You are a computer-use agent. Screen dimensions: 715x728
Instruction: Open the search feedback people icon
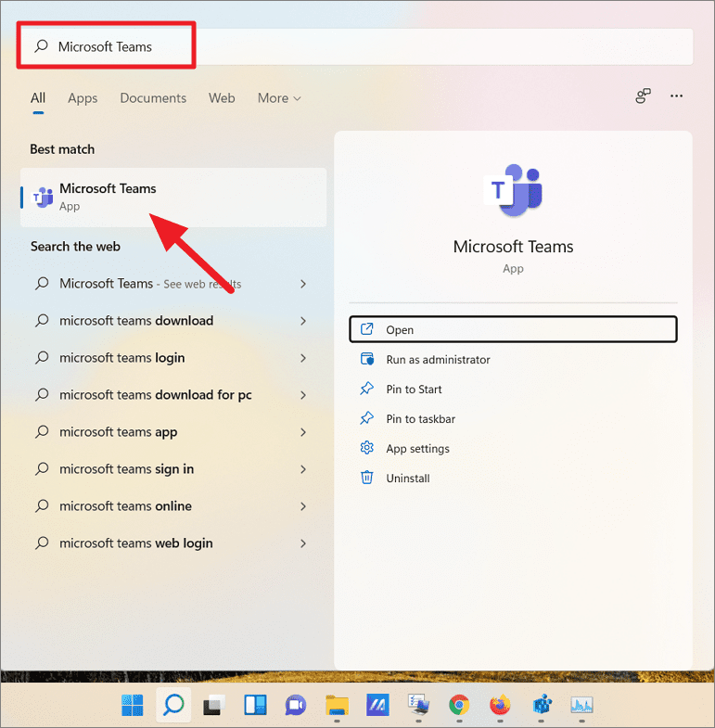pyautogui.click(x=643, y=96)
